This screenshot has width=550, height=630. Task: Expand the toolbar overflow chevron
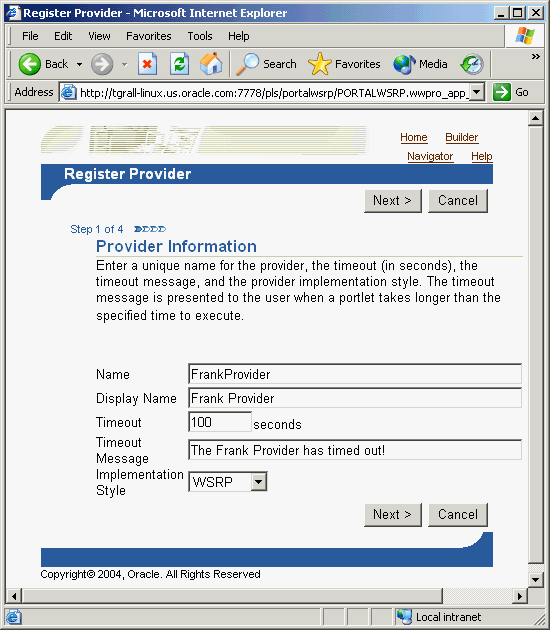[x=536, y=57]
